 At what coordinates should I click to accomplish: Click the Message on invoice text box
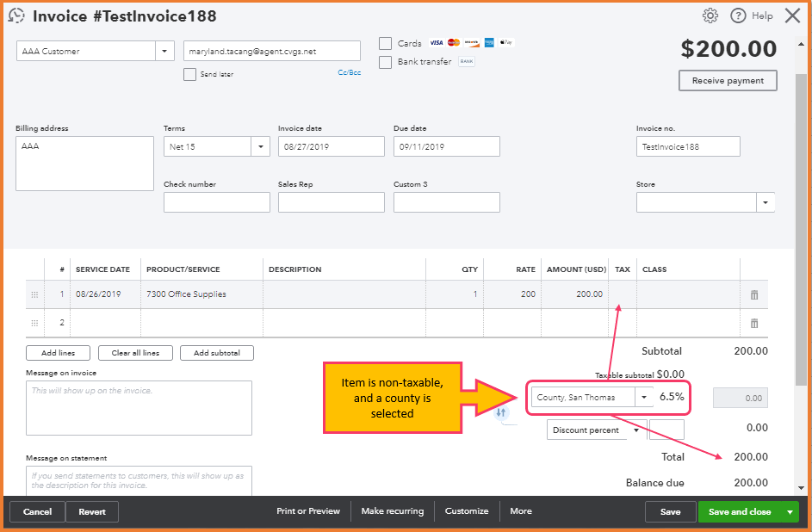pos(139,408)
